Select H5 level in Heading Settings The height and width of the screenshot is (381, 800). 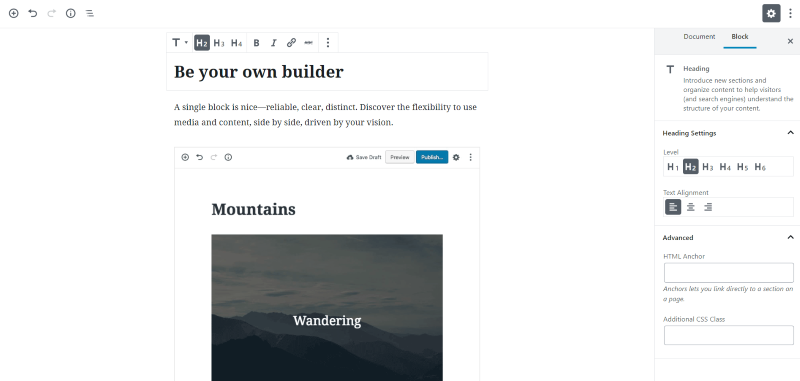[742, 167]
